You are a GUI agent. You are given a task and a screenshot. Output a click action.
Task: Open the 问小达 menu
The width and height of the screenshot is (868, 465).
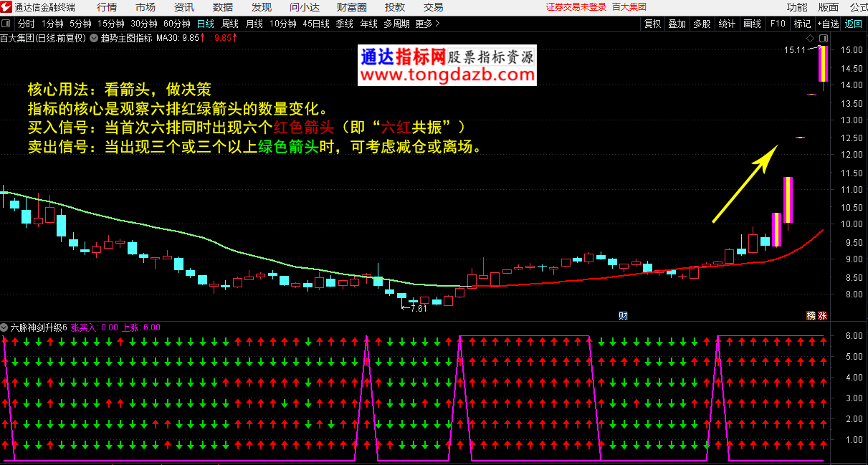pyautogui.click(x=305, y=7)
